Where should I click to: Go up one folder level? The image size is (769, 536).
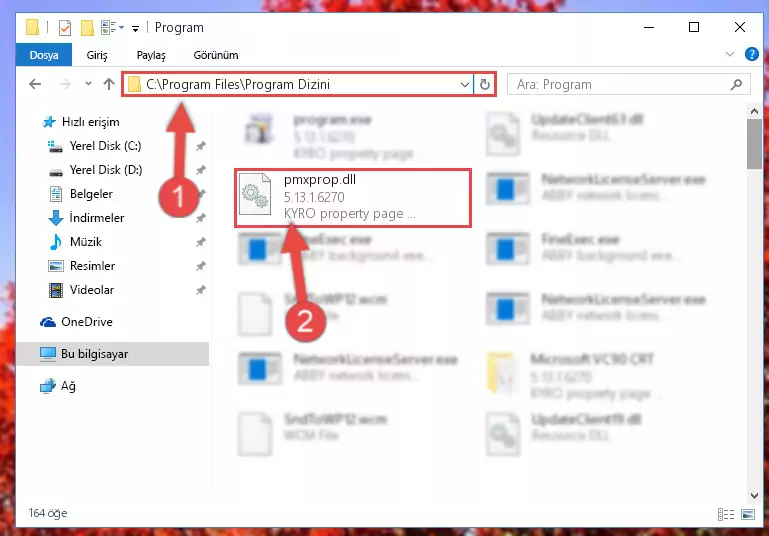pos(109,84)
